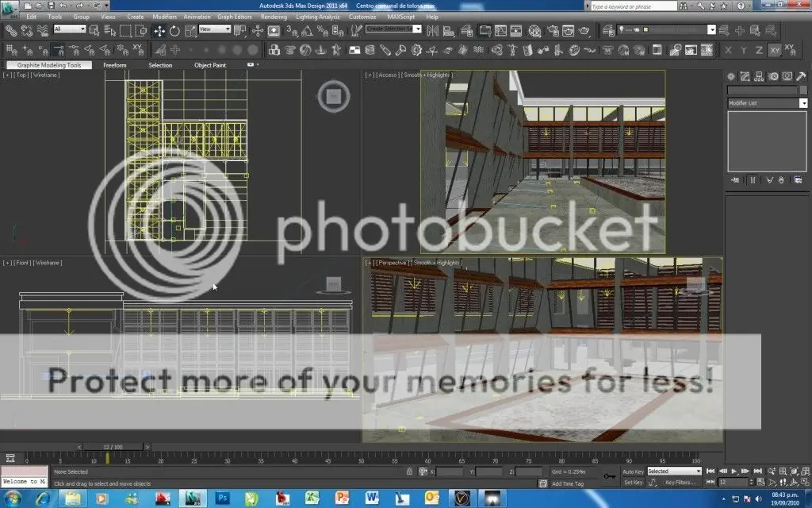Open the Utilities hammer panel
This screenshot has width=812, height=508.
pyautogui.click(x=800, y=77)
